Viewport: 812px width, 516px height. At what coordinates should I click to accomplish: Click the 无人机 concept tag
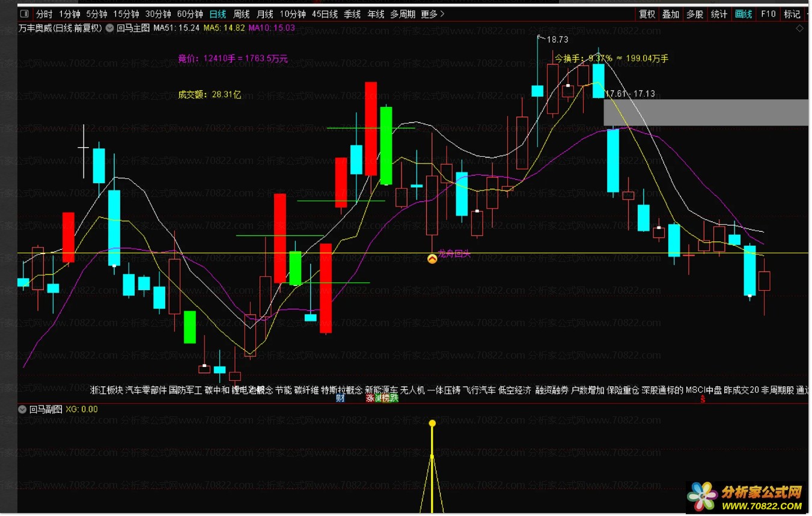[x=412, y=390]
